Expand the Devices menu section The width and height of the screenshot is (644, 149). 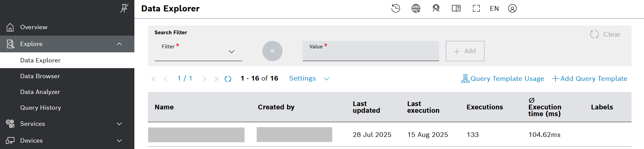119,141
